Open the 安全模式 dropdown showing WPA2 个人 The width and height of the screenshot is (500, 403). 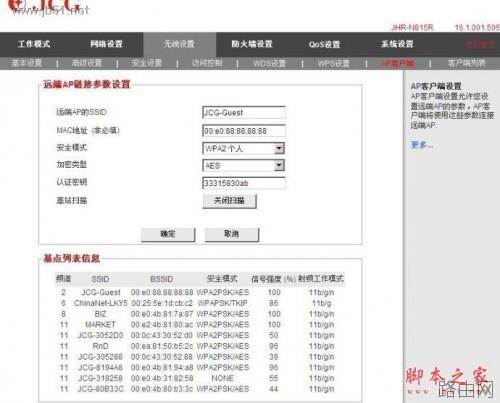[243, 149]
